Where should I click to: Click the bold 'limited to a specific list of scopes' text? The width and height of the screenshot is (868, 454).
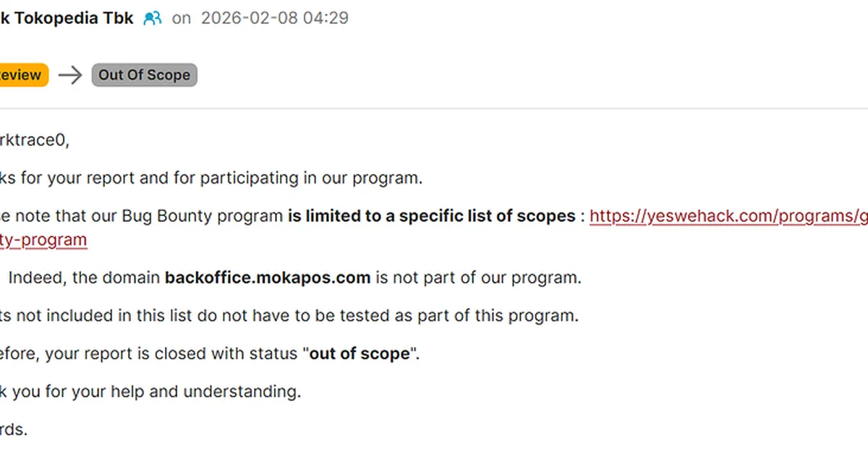pos(431,215)
